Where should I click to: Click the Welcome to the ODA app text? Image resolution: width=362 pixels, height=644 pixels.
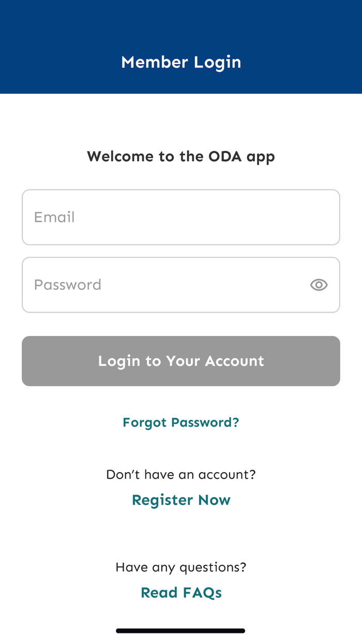point(181,156)
